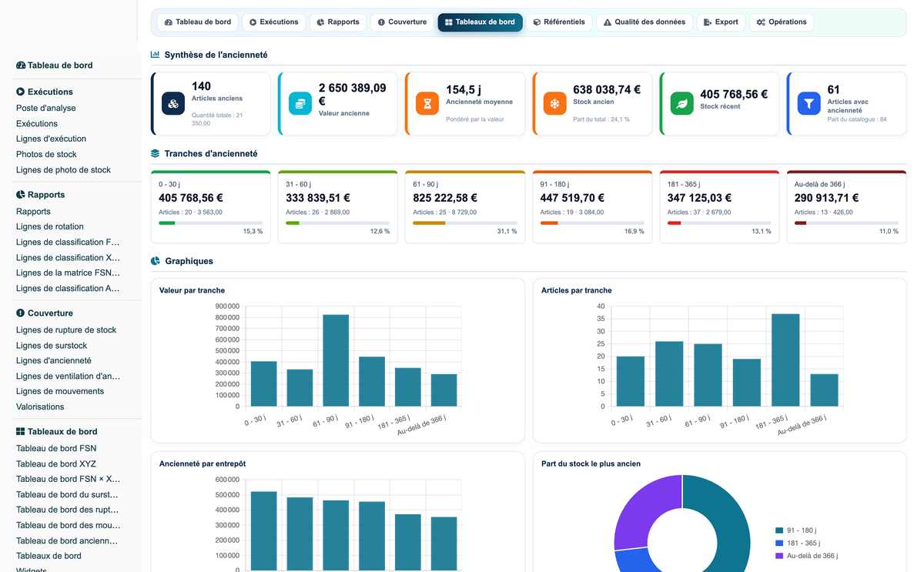Open the Exécutions top tab
The image size is (924, 572).
point(273,22)
